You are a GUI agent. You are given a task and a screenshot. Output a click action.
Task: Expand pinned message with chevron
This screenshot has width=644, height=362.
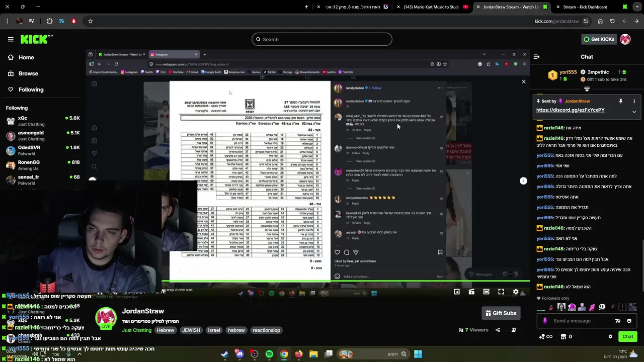(634, 112)
